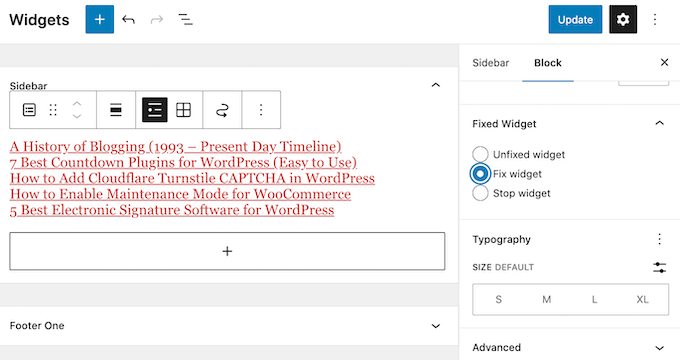Toggle the settings gear panel

point(623,20)
